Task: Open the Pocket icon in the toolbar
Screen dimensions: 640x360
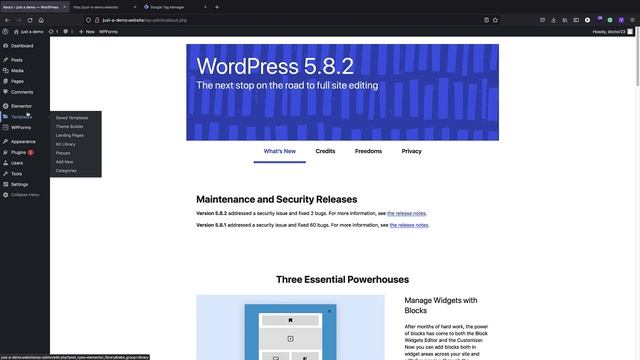Action: [x=542, y=20]
